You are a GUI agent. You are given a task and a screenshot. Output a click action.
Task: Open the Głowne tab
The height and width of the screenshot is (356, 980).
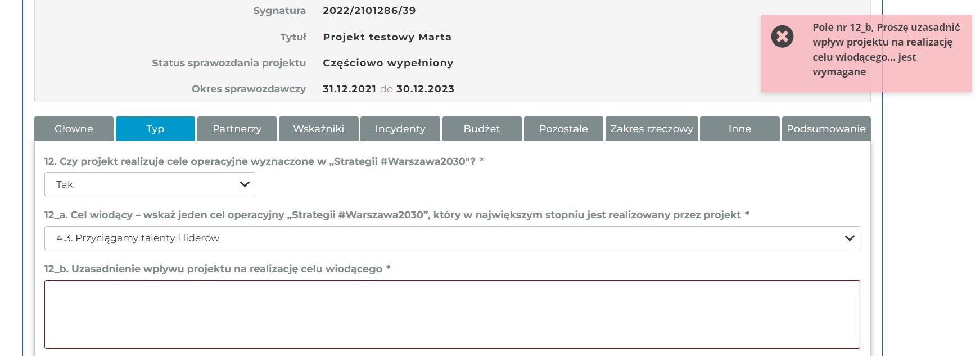(x=74, y=129)
